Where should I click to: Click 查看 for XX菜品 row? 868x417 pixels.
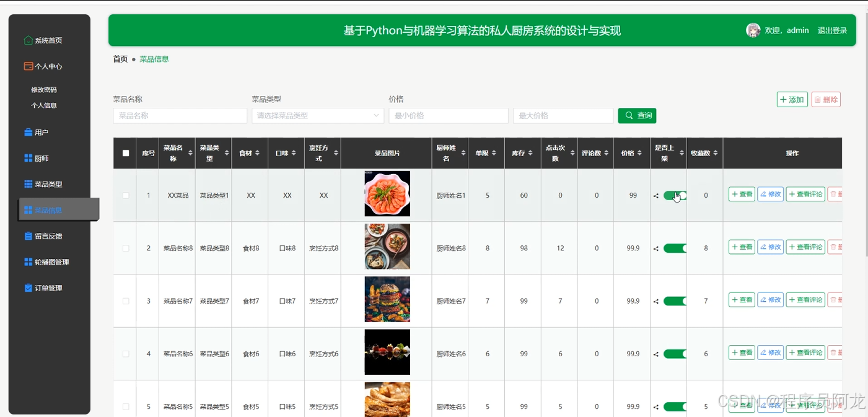pyautogui.click(x=742, y=195)
